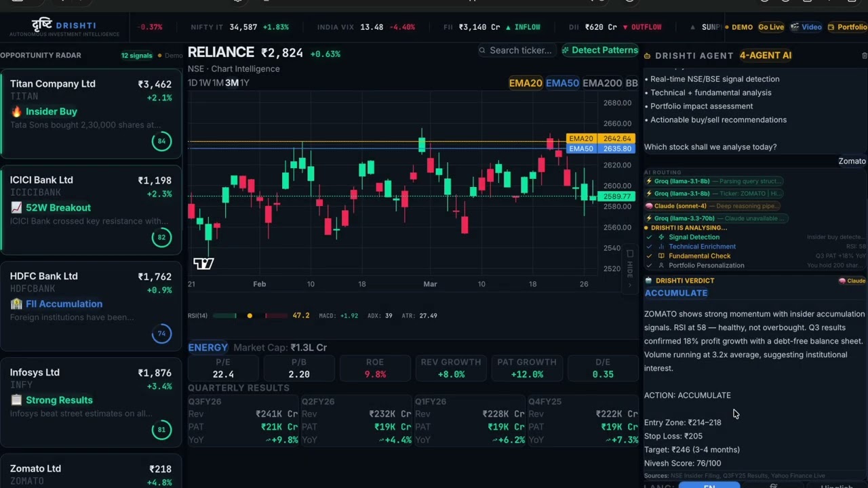Click the clapperboard icon on Video button
Screen dimensions: 868x488
[795, 27]
